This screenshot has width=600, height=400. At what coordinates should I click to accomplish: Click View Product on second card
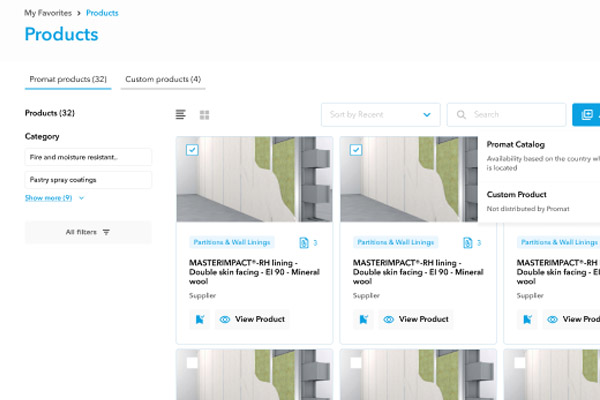pyautogui.click(x=416, y=319)
